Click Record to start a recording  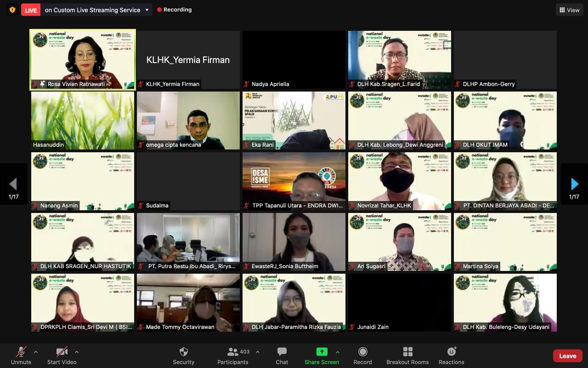click(x=362, y=355)
